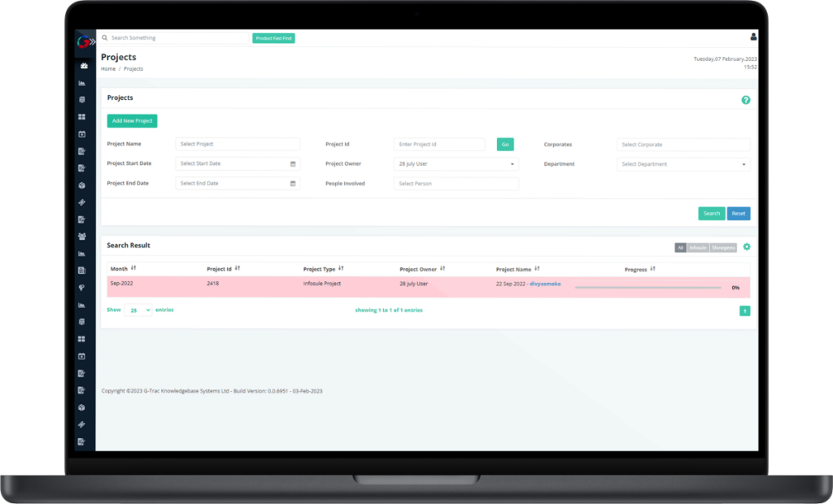Select the All filter toggle
Viewport: 833px width, 504px height.
click(680, 248)
